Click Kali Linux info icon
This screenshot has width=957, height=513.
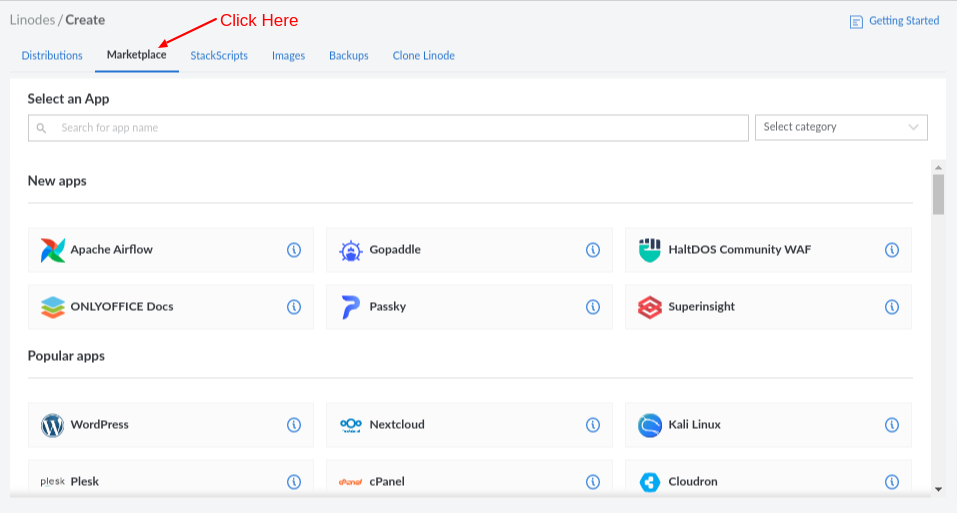point(892,425)
